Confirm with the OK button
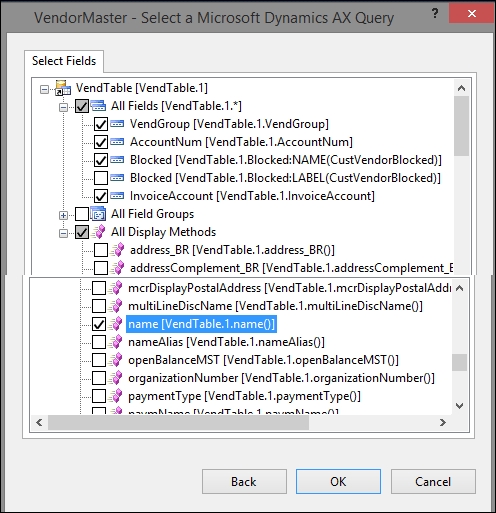This screenshot has height=513, width=496. (x=338, y=482)
